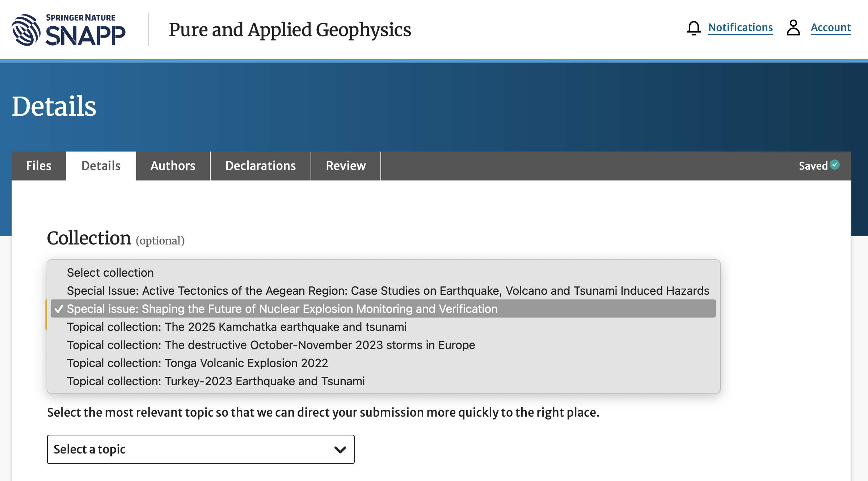
Task: Pick October-November 2023 storms in Europe collection
Action: (271, 345)
